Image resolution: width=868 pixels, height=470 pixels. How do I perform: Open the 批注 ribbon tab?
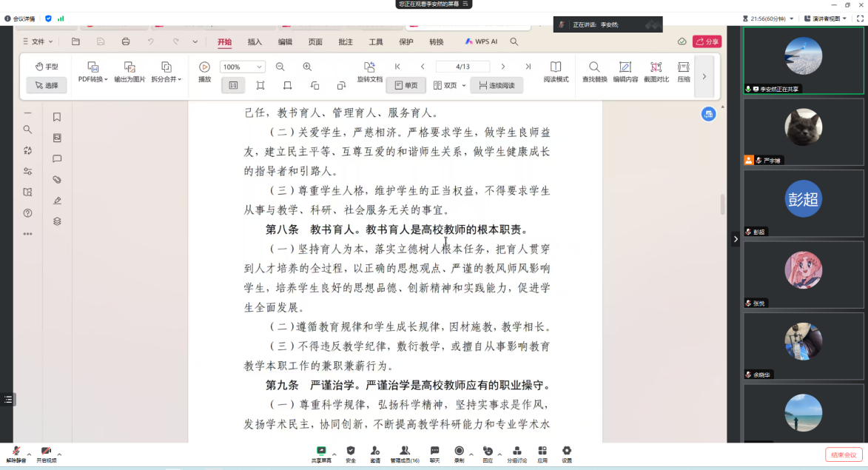pyautogui.click(x=346, y=42)
